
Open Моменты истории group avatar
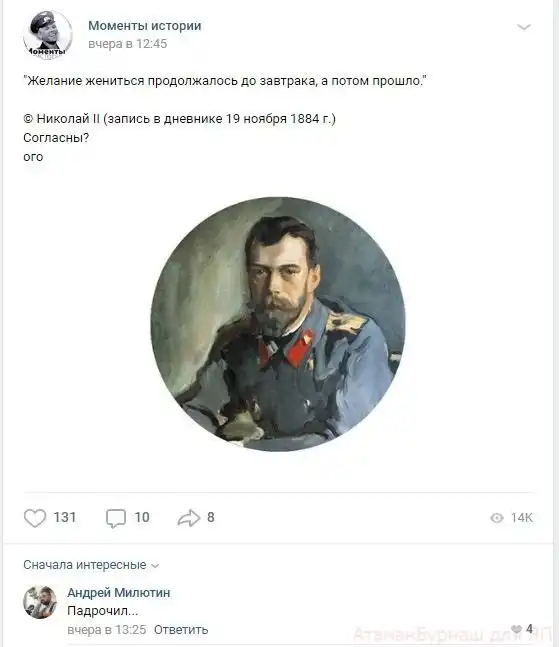[48, 35]
